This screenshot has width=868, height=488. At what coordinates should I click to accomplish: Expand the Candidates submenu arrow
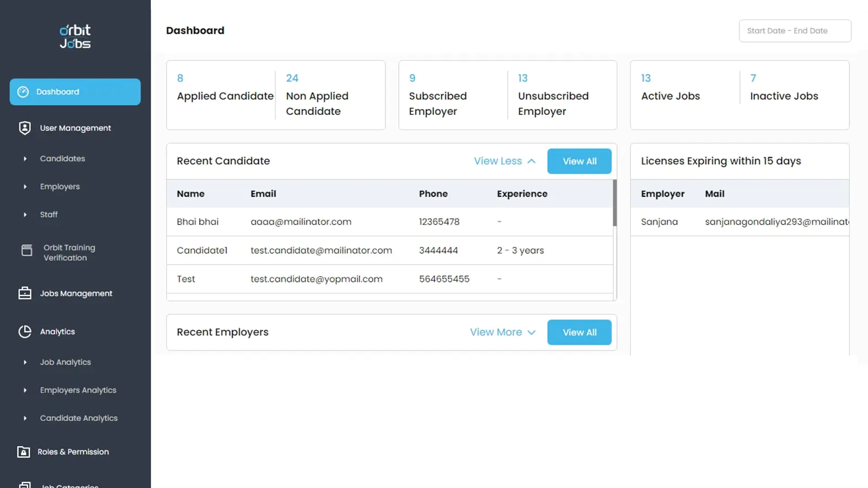tap(25, 159)
